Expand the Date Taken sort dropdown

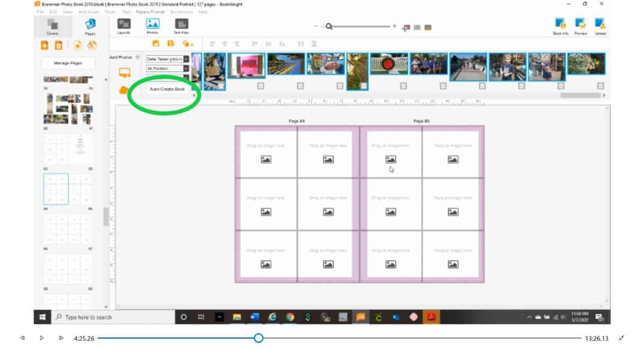point(186,59)
